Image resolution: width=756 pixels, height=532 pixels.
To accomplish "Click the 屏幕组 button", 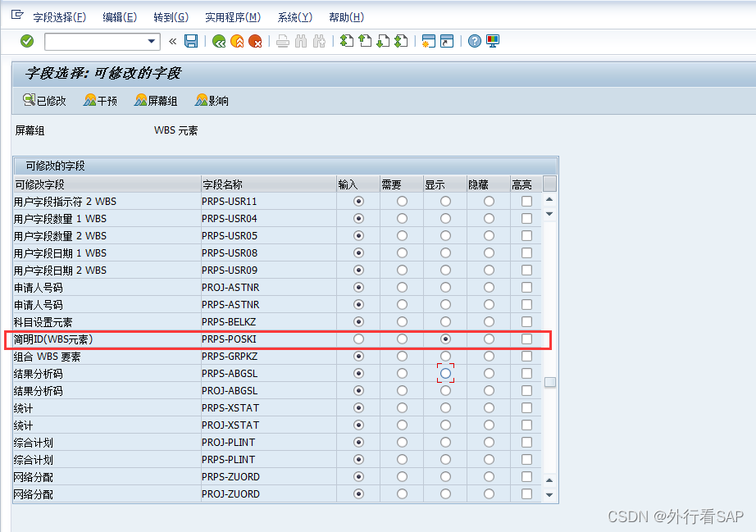I will [x=156, y=101].
